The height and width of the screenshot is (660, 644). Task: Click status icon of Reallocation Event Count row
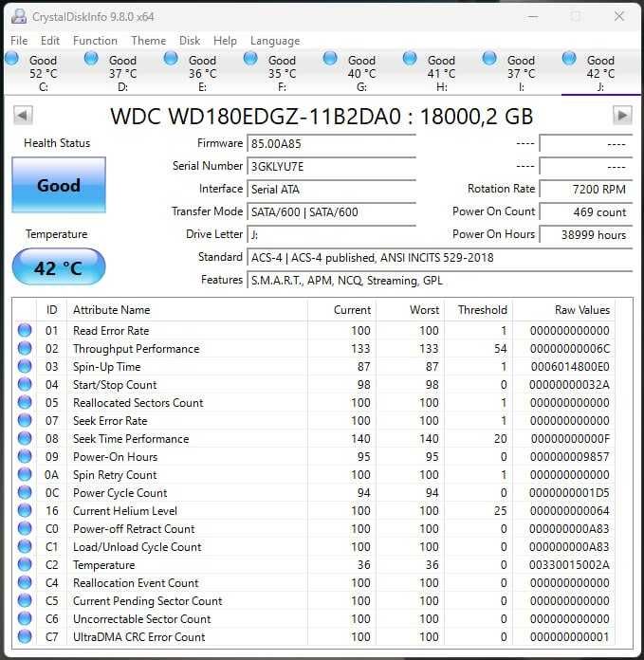[x=25, y=583]
